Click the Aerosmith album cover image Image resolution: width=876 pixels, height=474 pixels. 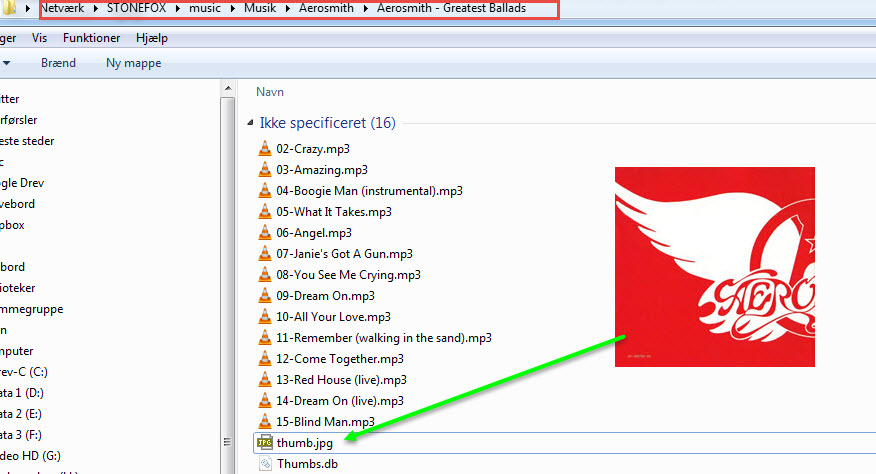point(715,267)
